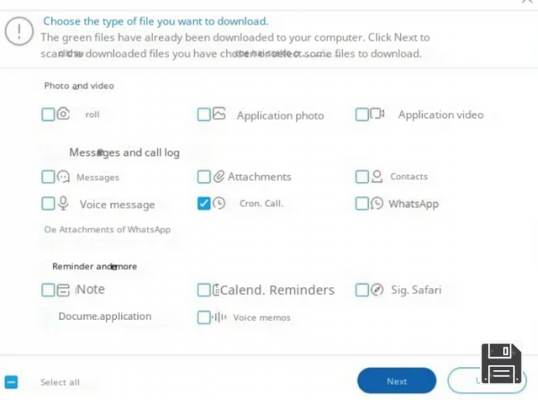The width and height of the screenshot is (538, 400).
Task: Tick the Note checkbox
Action: pyautogui.click(x=48, y=290)
